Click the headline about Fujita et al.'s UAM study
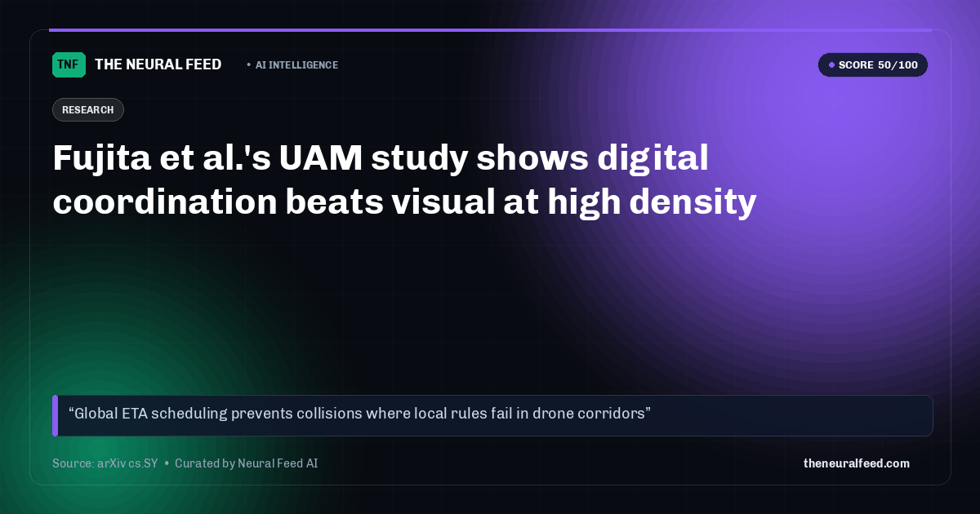 pyautogui.click(x=405, y=179)
